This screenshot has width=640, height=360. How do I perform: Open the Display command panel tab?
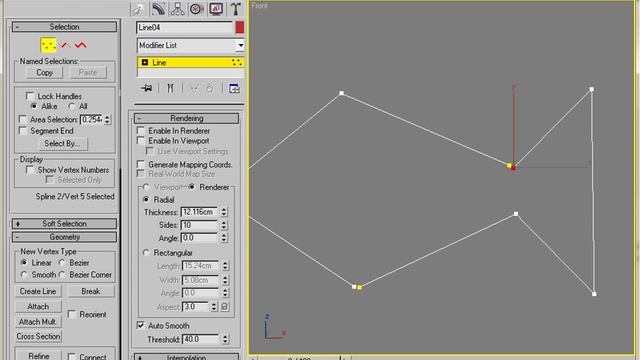(216, 9)
